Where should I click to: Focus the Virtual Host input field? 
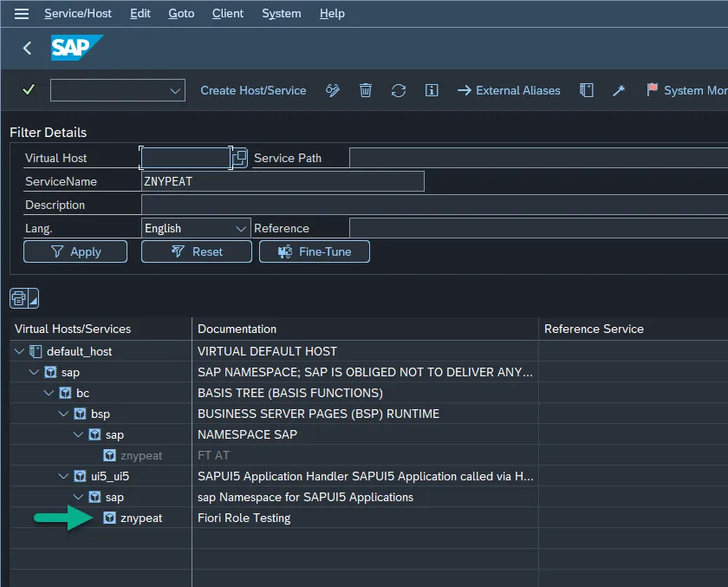coord(185,158)
